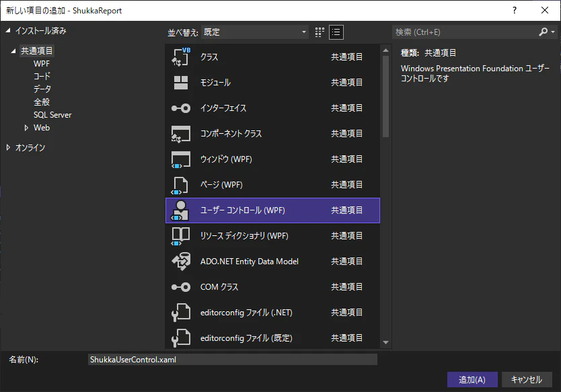
Task: Click クラス template name text
Action: [209, 57]
